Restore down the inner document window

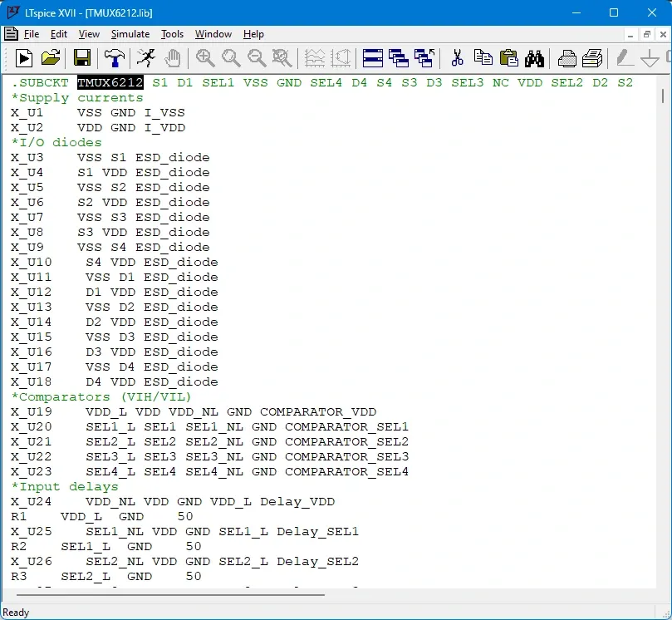coord(647,35)
